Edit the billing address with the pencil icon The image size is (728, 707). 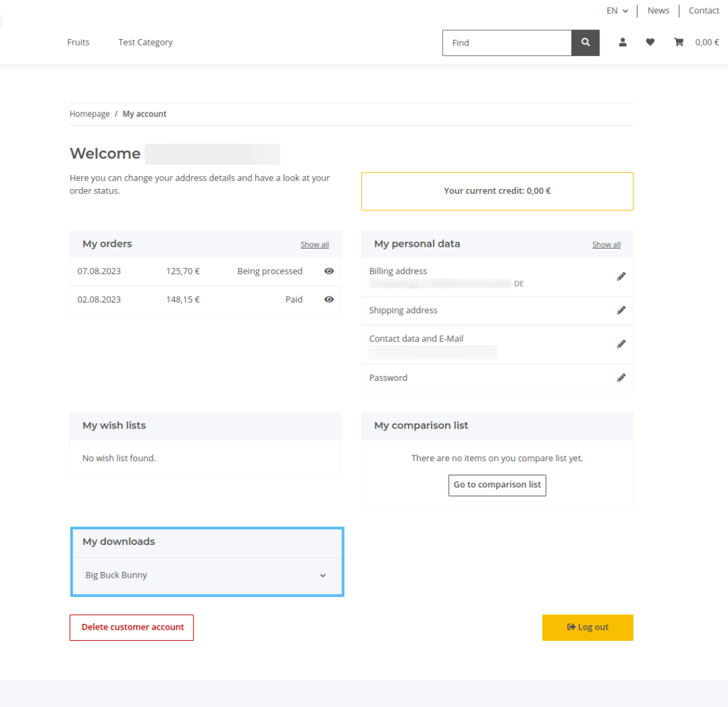(621, 276)
